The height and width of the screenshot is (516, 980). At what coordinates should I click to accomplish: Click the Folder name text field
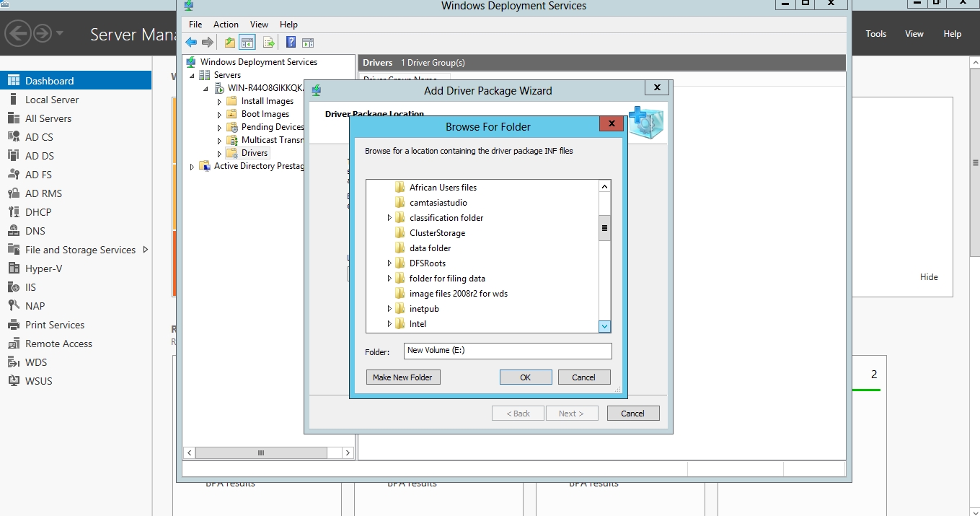click(507, 351)
